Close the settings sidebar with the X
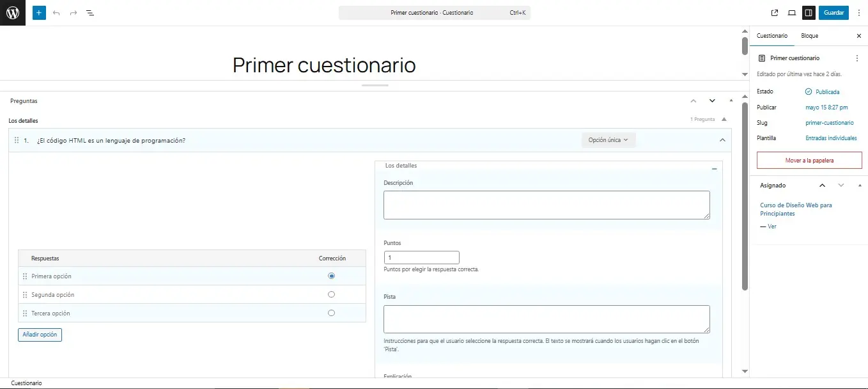This screenshot has width=868, height=389. pos(858,36)
